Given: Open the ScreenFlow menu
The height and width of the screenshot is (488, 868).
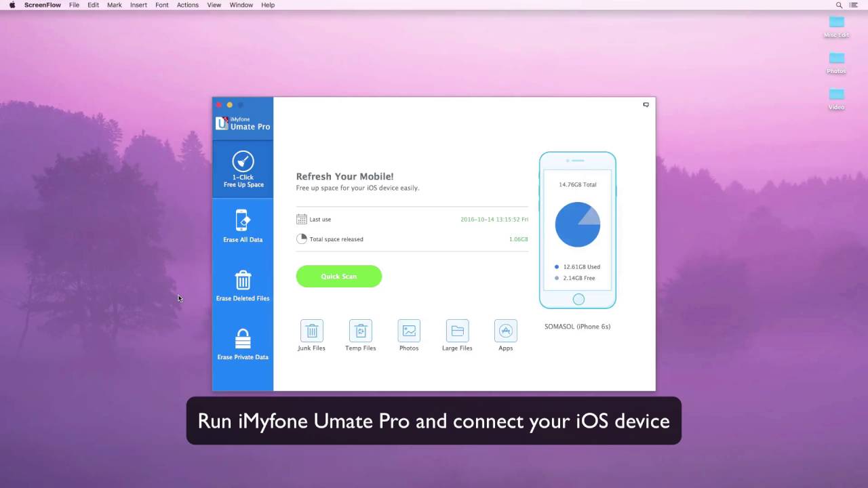Looking at the screenshot, I should pos(43,5).
